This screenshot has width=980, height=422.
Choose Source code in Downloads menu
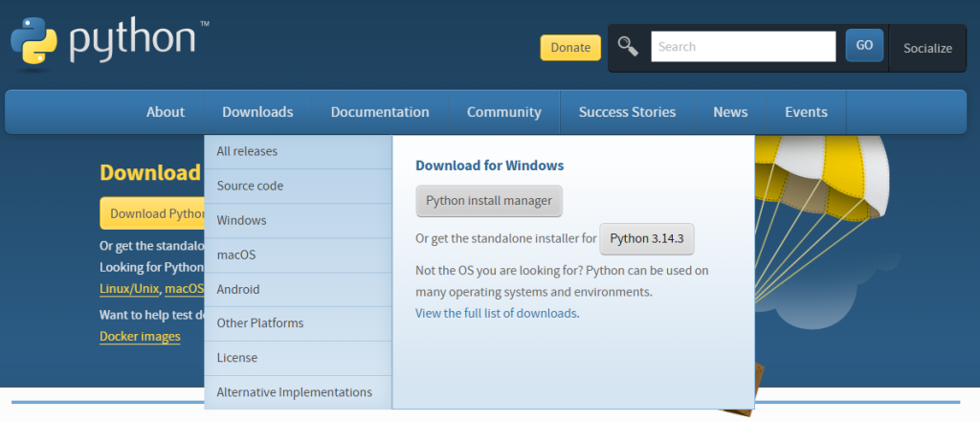(x=250, y=186)
